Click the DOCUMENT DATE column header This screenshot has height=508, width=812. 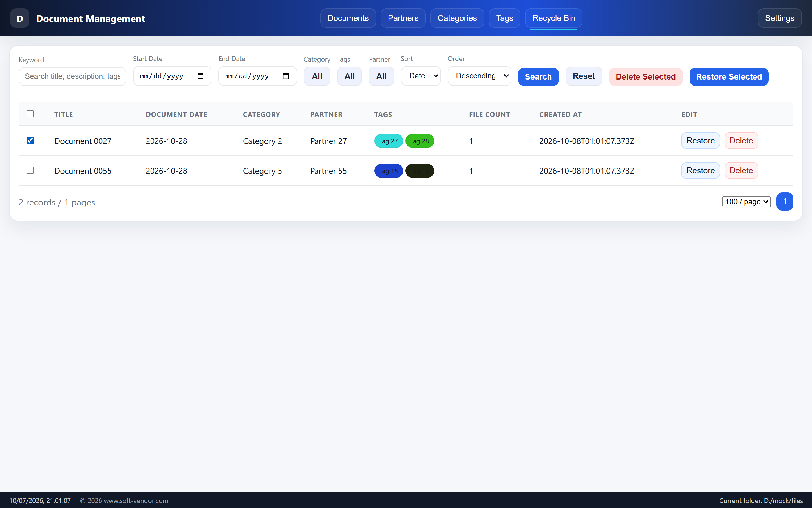(176, 114)
